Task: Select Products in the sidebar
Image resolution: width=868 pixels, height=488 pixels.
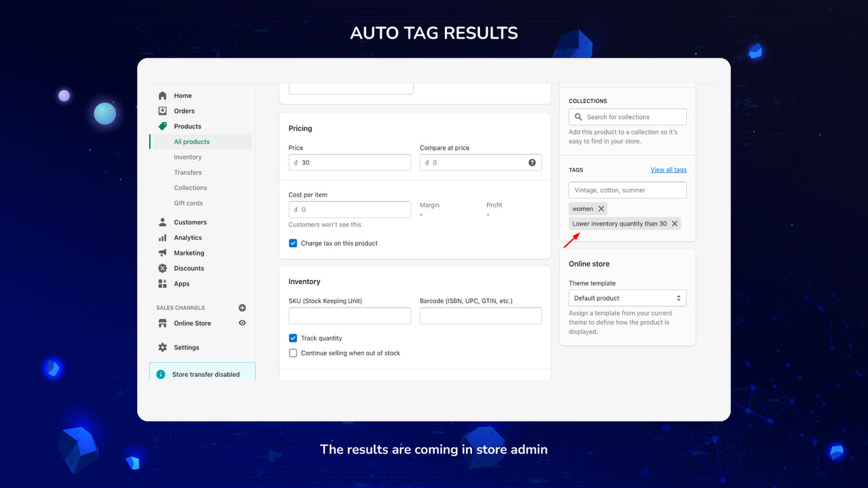Action: [x=186, y=126]
